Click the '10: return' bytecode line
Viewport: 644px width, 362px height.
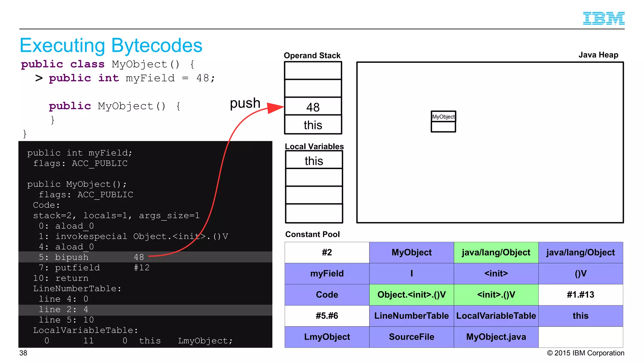[x=61, y=278]
